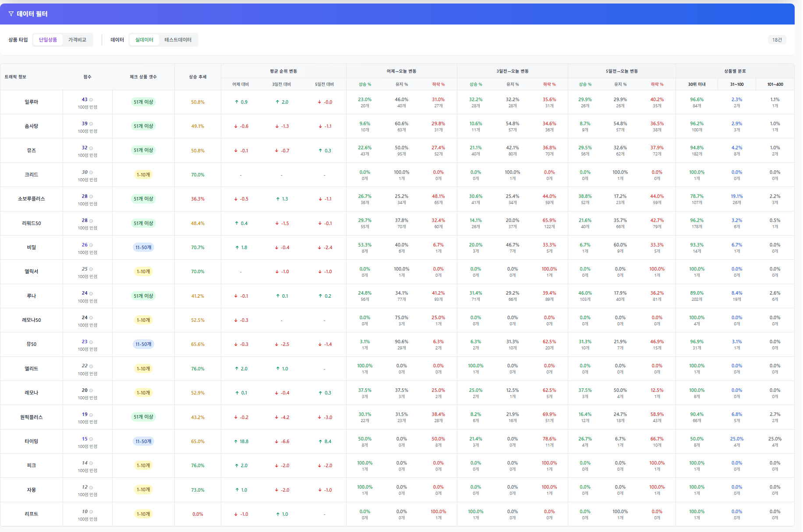Click the info icon by 뮤즈's score 32

coord(91,148)
